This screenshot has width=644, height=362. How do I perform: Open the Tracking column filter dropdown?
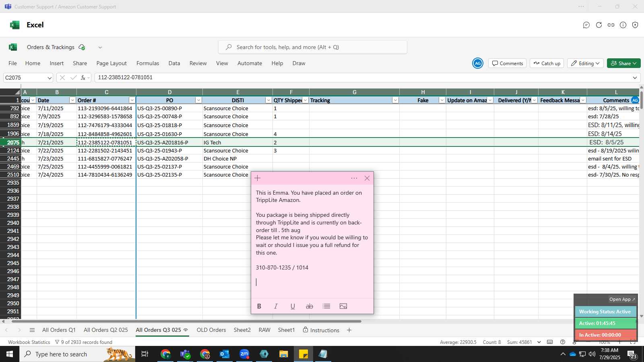(x=395, y=100)
